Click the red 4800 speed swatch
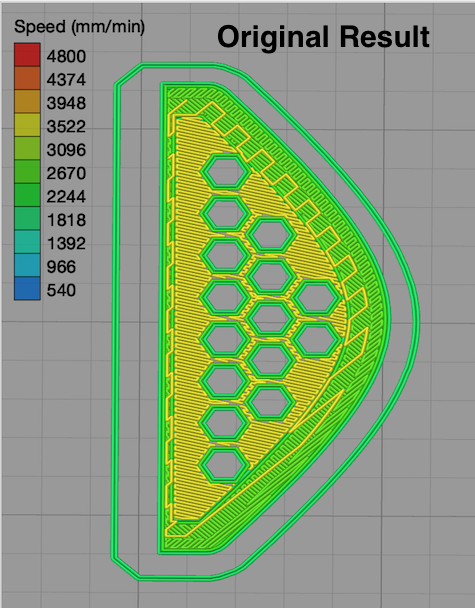Viewport: 475px width, 608px height. point(27,55)
